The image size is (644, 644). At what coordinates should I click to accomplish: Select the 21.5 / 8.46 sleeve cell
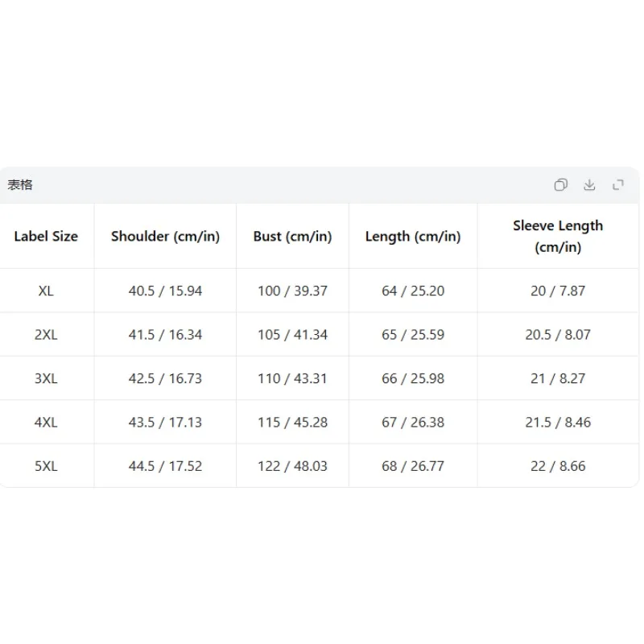click(x=558, y=422)
